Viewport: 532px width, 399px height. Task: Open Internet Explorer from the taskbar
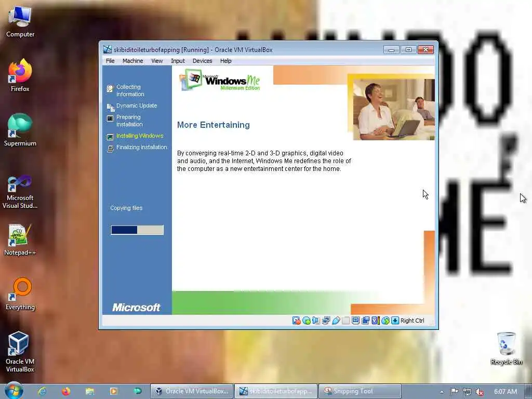[x=42, y=391]
